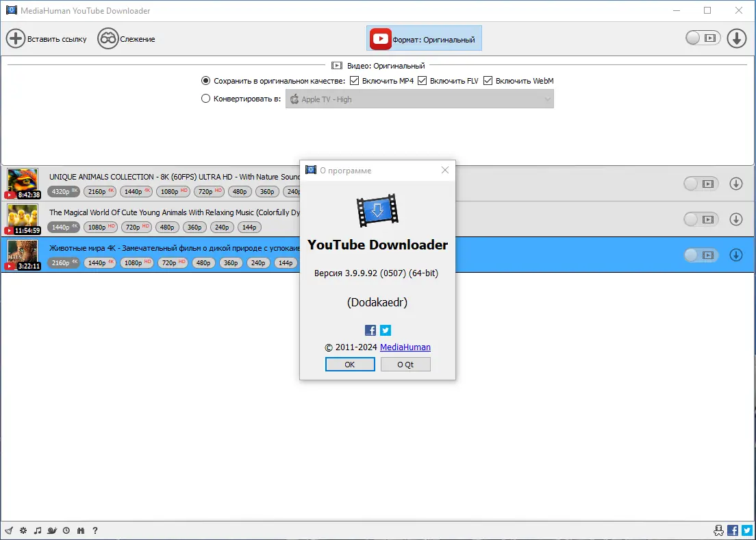This screenshot has width=756, height=540.
Task: Close the О программе dialog
Action: tap(445, 170)
